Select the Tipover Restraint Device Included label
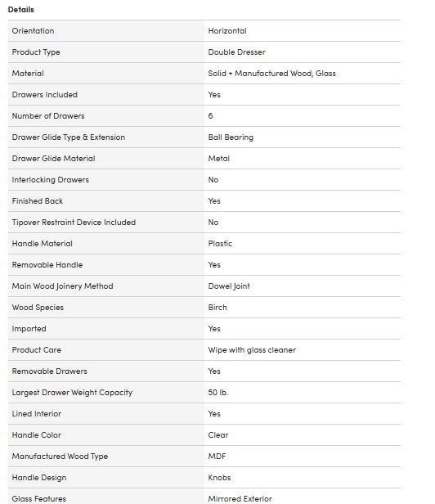435x504 pixels. pos(74,222)
